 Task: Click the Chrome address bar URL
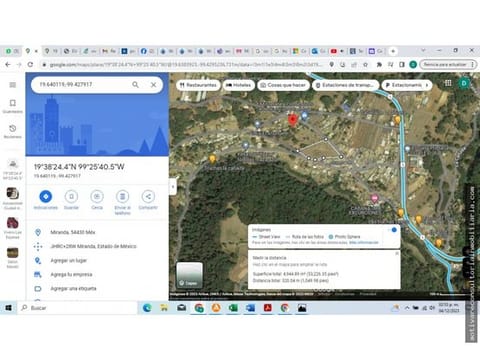pos(186,64)
